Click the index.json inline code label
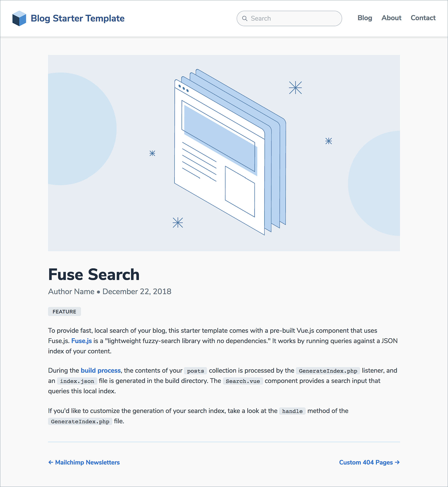448x487 pixels. point(77,381)
